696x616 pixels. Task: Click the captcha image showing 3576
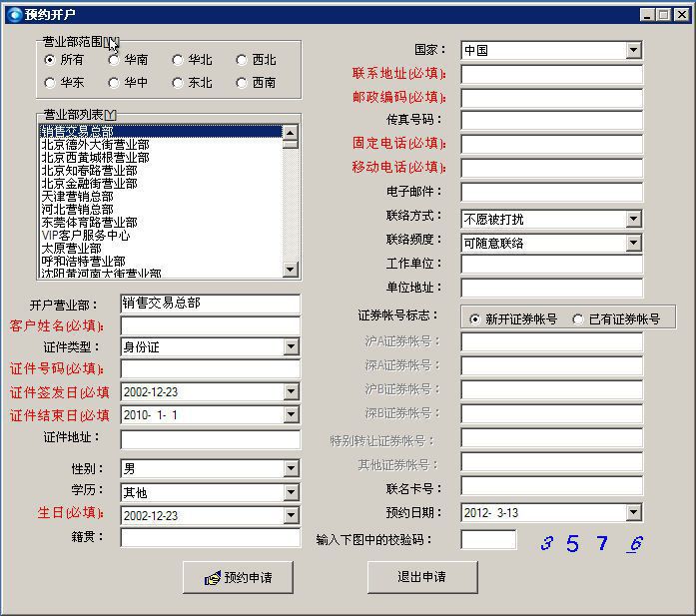(x=592, y=543)
